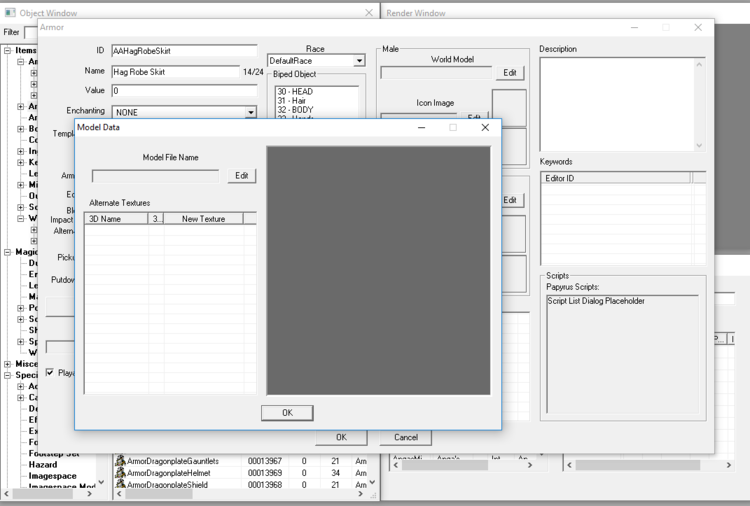Click the Object Window Filter field
Screen dimensions: 750x506
[x=31, y=32]
